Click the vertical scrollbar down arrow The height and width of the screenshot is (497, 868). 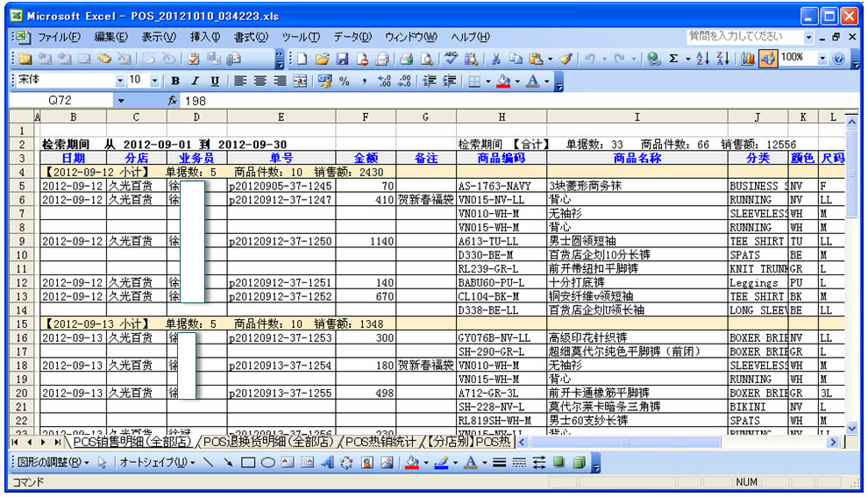(851, 428)
